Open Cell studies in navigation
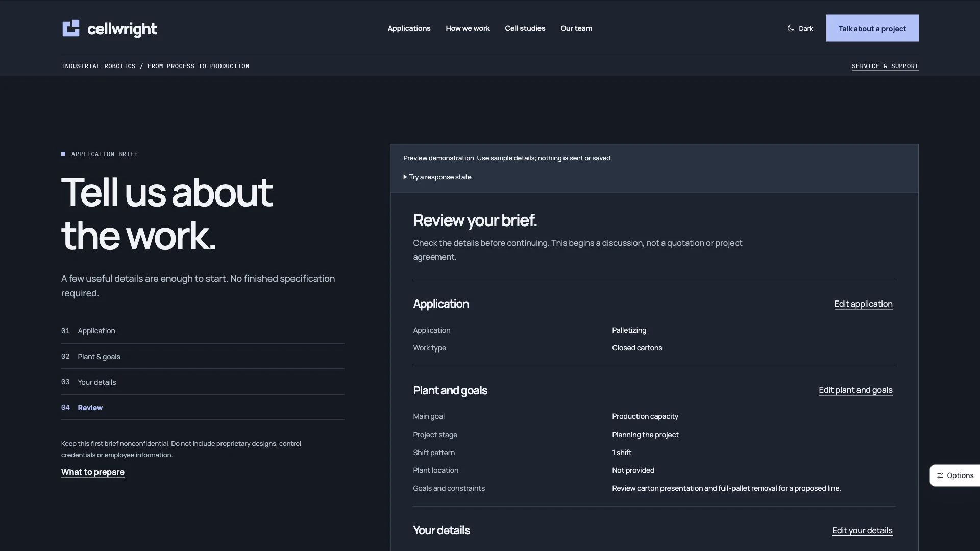This screenshot has width=980, height=551. tap(525, 28)
